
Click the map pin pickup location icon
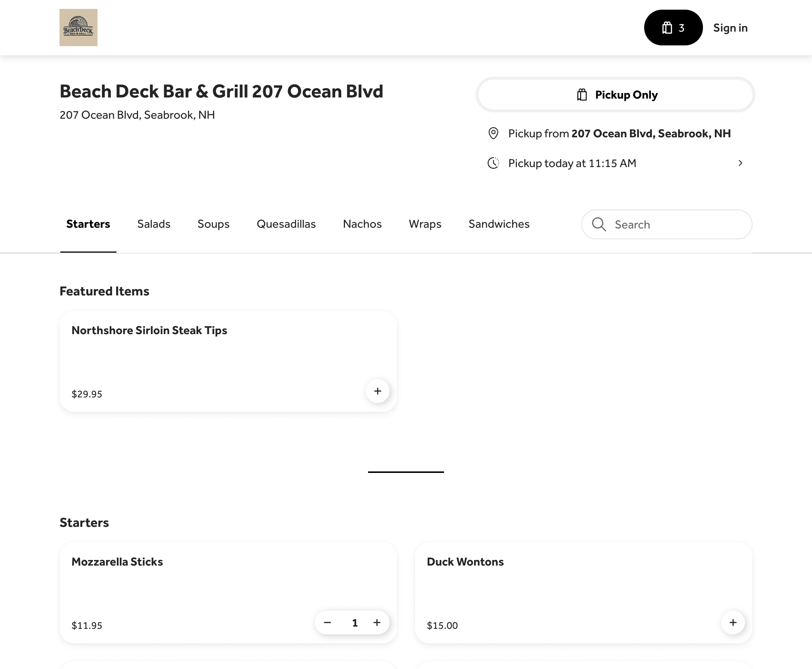tap(493, 133)
